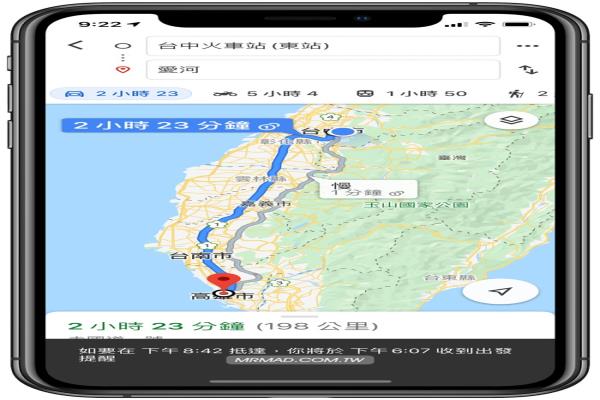The image size is (600, 400).
Task: Tap the 台東縣 map label
Action: tap(450, 278)
